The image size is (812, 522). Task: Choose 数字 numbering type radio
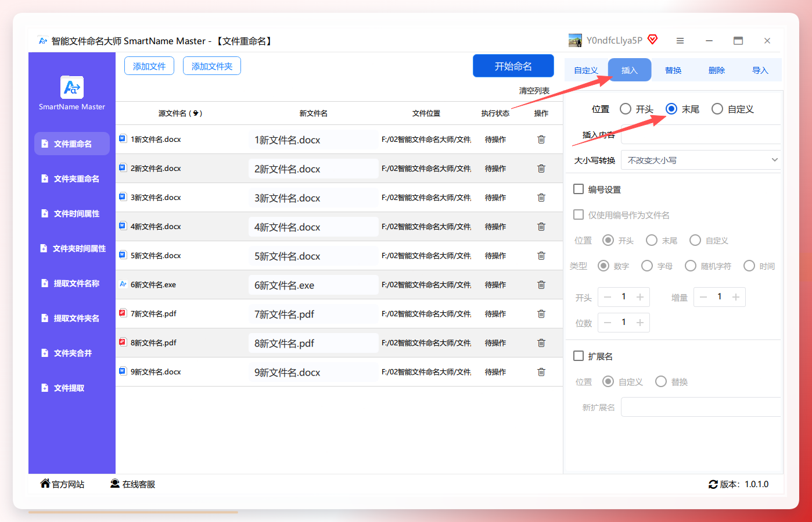603,266
